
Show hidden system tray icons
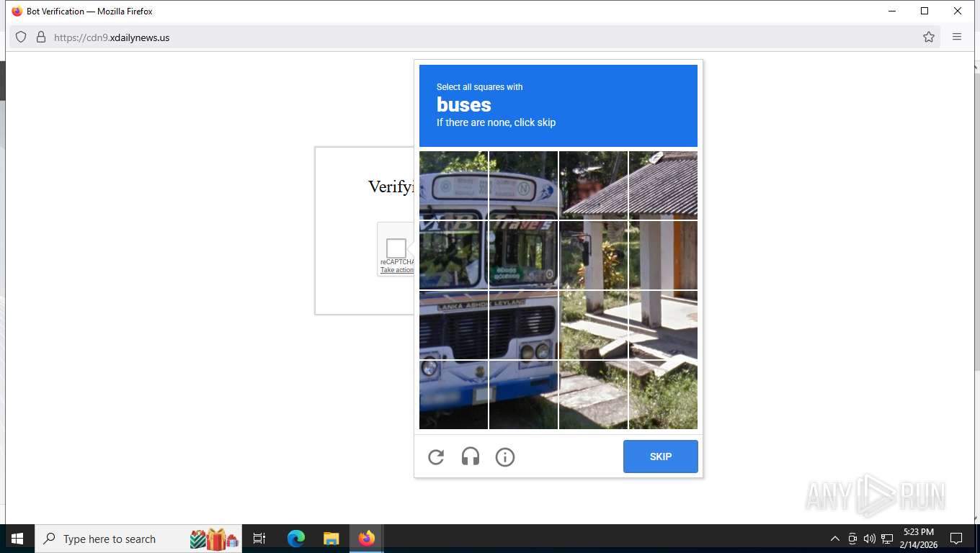point(835,539)
